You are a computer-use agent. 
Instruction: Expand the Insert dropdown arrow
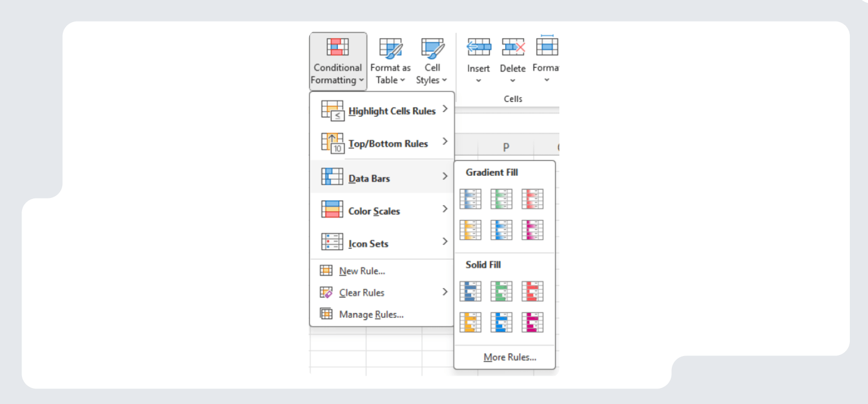(478, 80)
